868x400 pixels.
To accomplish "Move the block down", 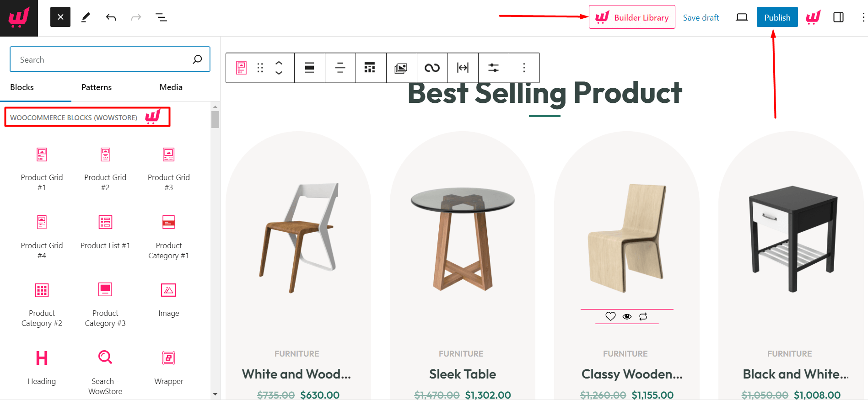I will (x=279, y=73).
